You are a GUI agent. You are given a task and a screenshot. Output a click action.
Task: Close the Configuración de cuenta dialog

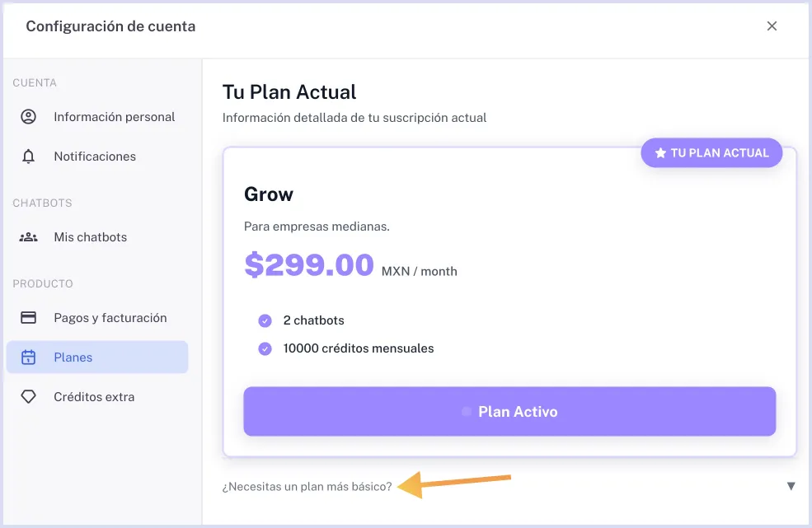(x=772, y=26)
